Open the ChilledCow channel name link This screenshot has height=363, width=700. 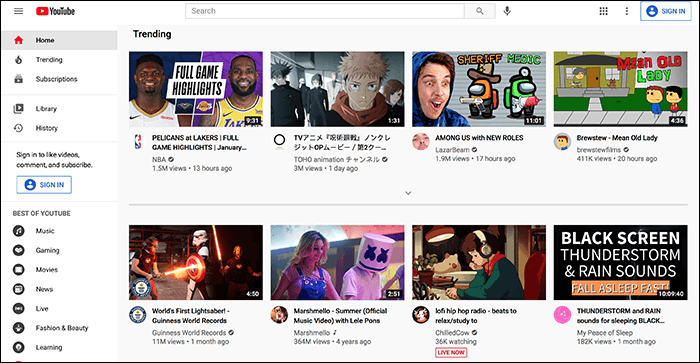click(452, 333)
